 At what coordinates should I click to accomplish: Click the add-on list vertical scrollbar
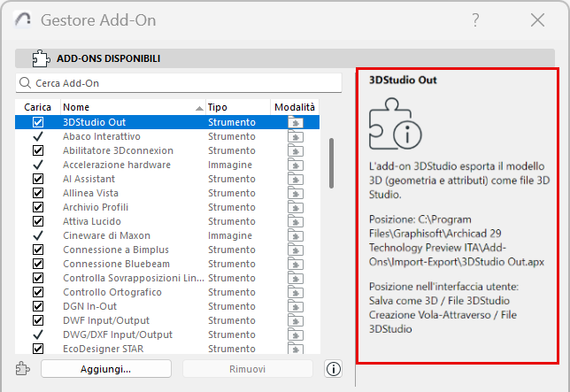(332, 162)
